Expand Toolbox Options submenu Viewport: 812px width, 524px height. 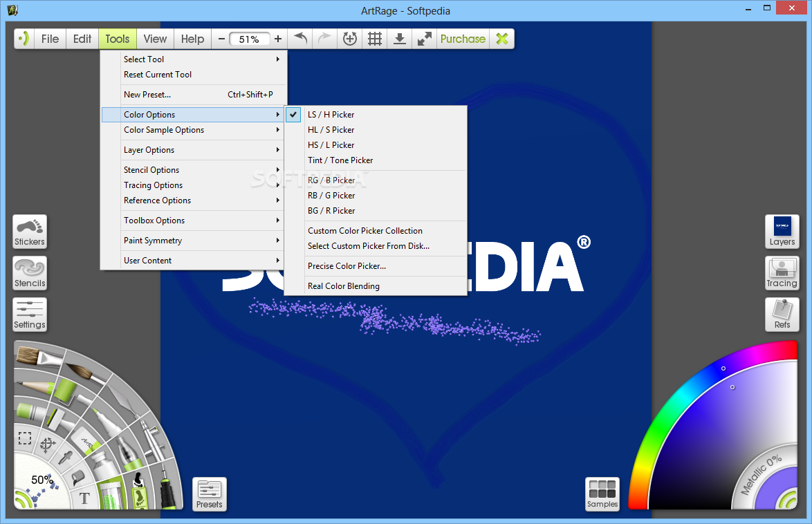click(194, 221)
